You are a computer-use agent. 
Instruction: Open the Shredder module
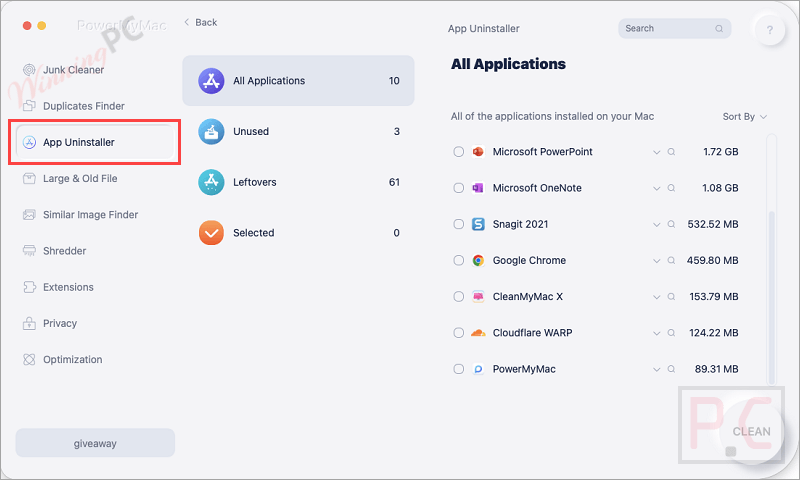(x=55, y=251)
